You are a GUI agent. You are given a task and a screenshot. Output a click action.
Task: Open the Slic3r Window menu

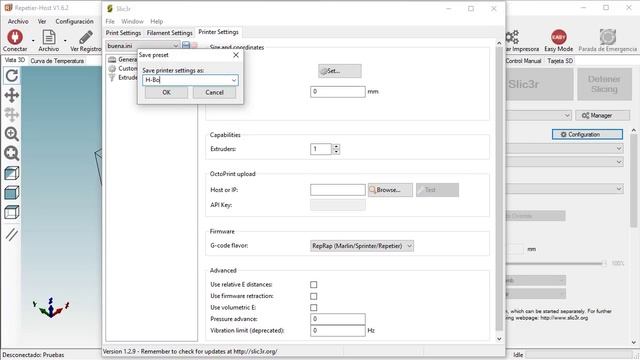132,21
